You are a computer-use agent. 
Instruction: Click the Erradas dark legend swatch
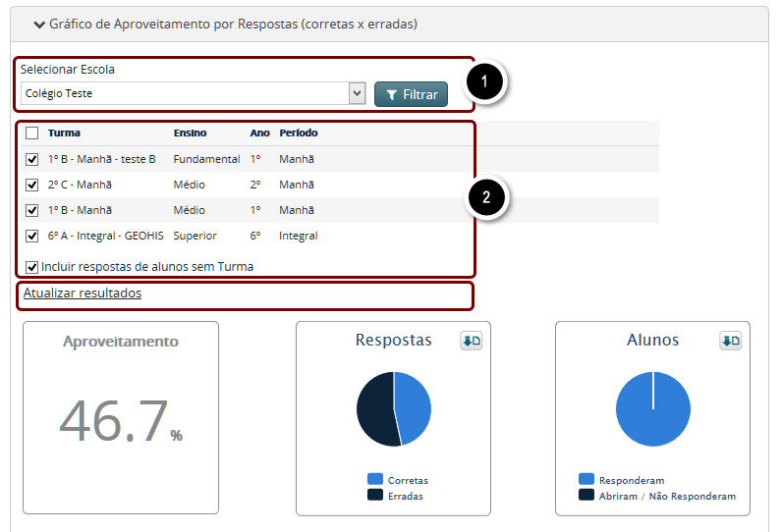pyautogui.click(x=375, y=496)
